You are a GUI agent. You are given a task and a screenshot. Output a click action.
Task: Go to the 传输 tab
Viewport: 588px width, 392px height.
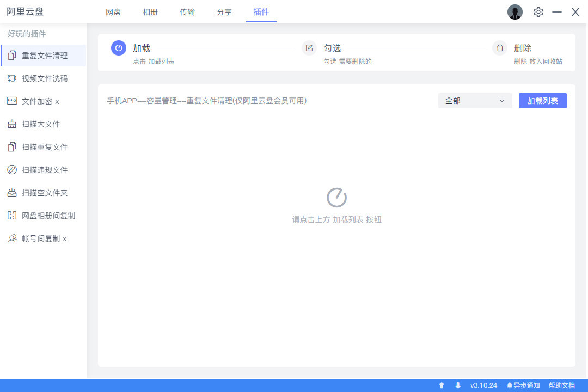[187, 12]
